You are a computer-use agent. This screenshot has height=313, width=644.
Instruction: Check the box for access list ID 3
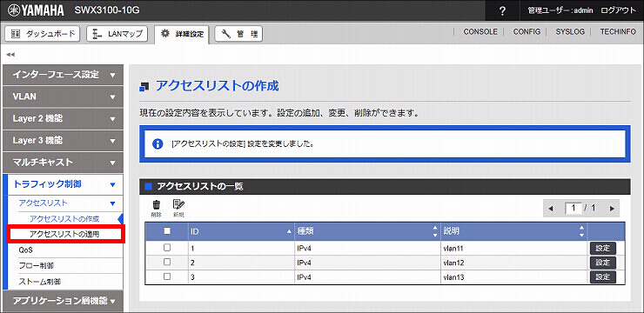[x=167, y=276]
